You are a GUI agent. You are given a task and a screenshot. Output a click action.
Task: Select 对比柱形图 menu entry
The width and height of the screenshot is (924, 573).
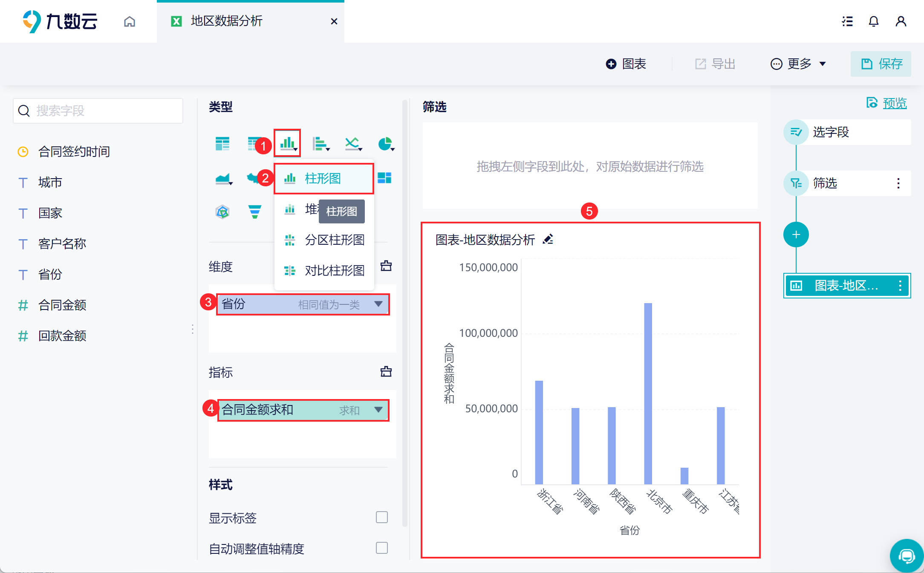click(334, 271)
